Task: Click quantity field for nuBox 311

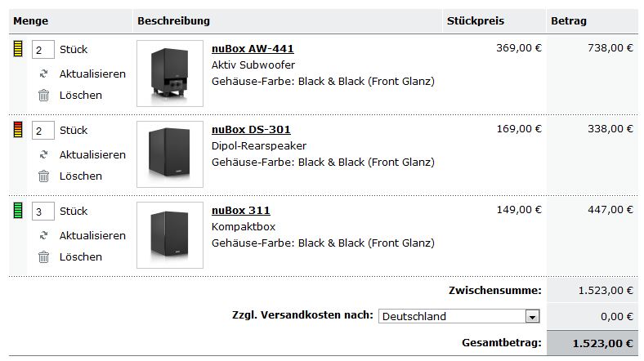Action: (42, 212)
